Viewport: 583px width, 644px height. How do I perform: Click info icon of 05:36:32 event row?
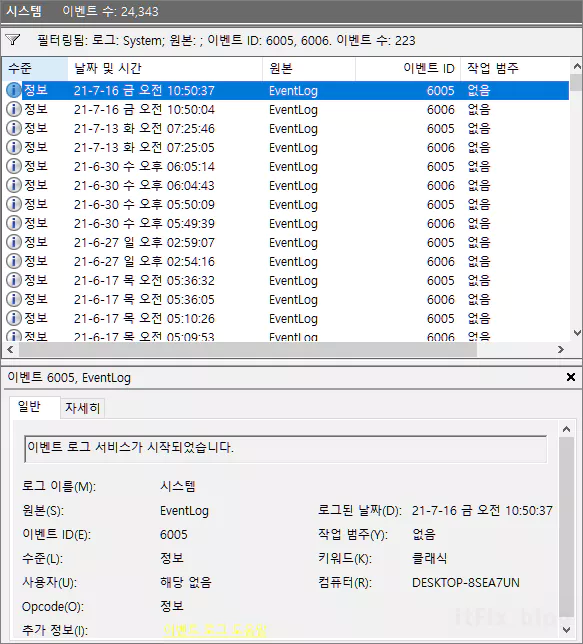[14, 280]
